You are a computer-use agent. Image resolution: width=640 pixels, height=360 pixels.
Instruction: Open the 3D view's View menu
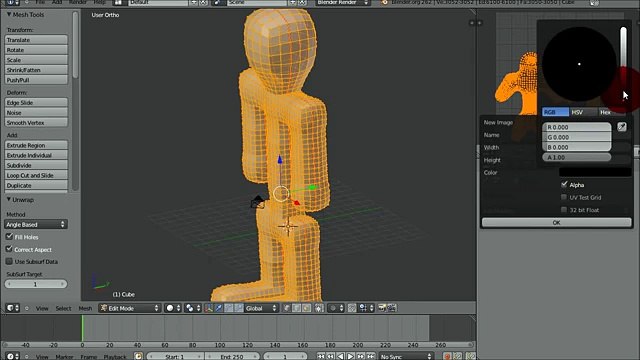(42, 309)
